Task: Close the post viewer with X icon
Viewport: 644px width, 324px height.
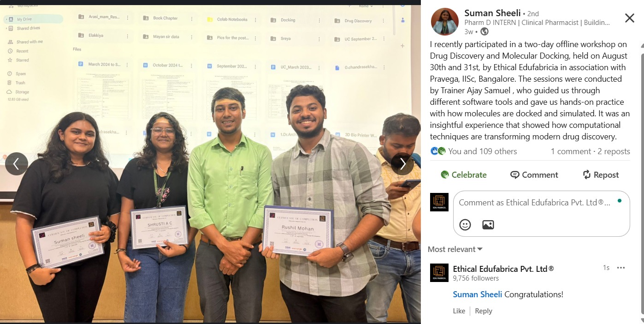Action: coord(629,18)
